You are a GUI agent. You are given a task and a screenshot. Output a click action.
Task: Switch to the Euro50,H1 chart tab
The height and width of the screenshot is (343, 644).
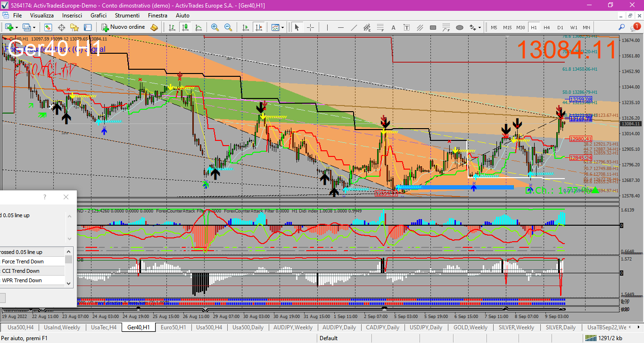(x=173, y=327)
